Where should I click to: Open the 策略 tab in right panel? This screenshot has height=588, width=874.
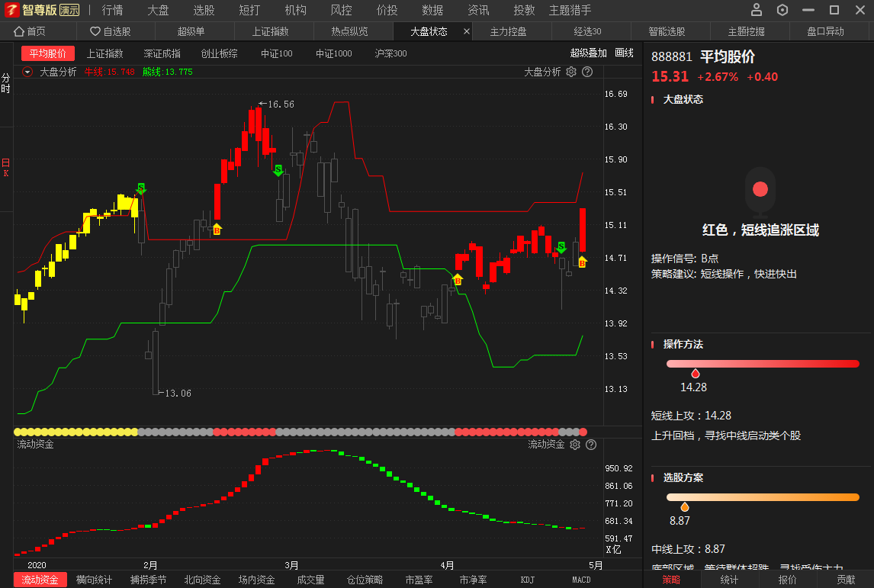671,580
